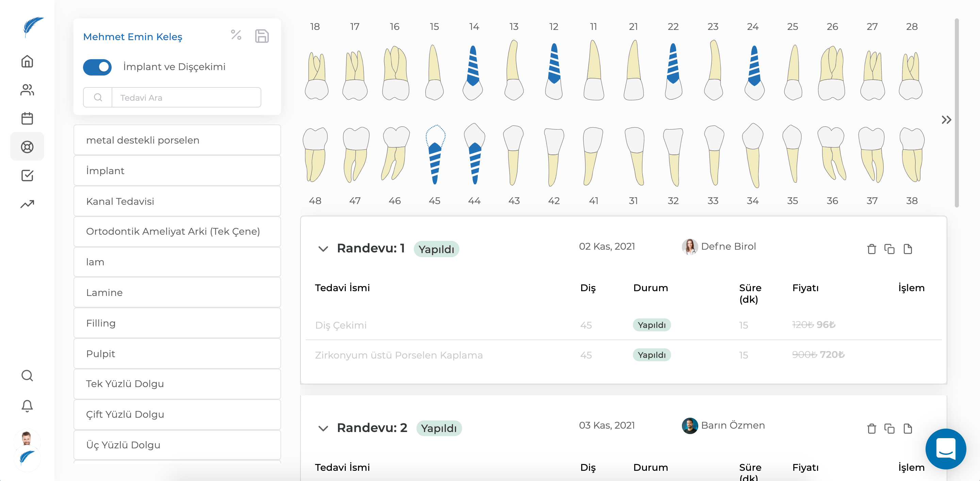The width and height of the screenshot is (980, 481).
Task: Collapse the Randevu: 1 section
Action: click(324, 249)
